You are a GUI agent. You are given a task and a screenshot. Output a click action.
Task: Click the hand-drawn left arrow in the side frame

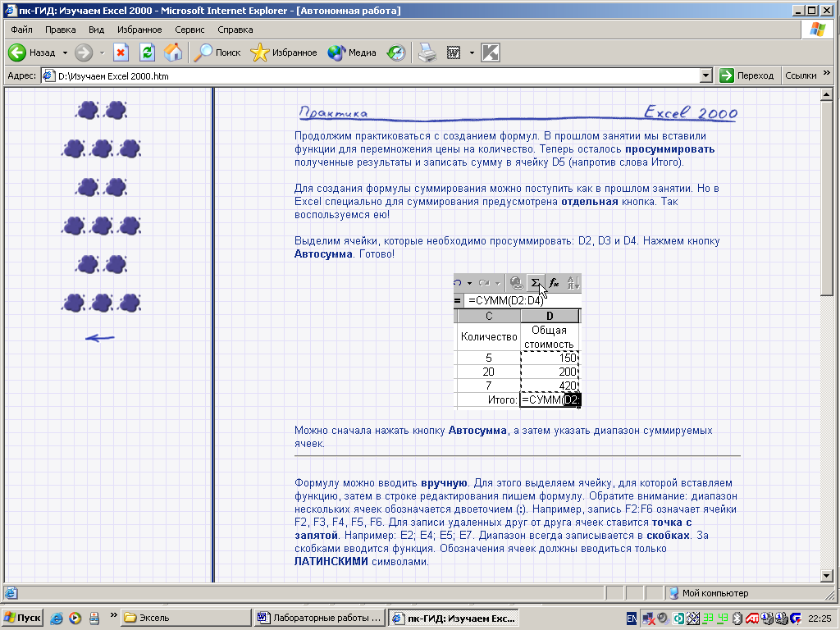[x=99, y=338]
